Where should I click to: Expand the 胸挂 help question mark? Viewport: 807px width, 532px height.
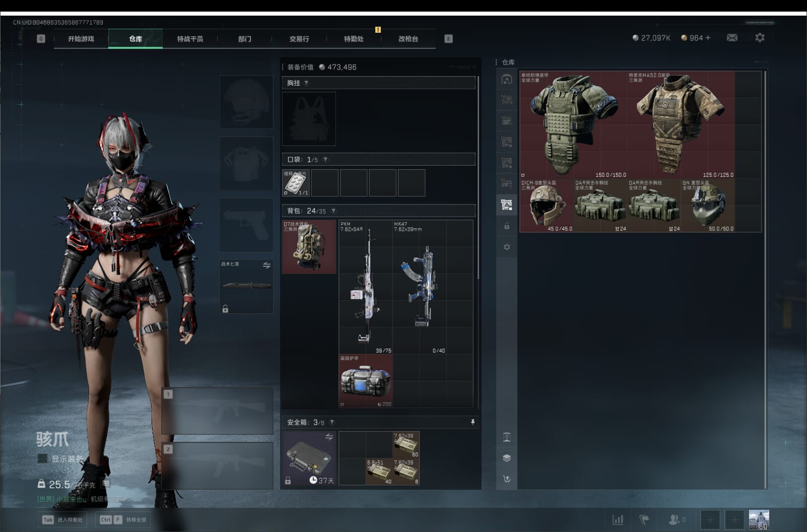[306, 83]
